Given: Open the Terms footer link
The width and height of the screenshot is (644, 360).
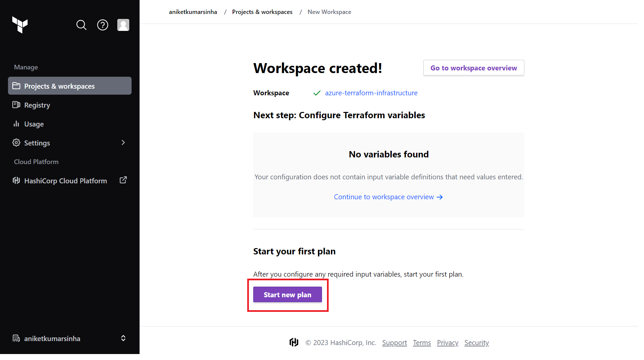Looking at the screenshot, I should [x=422, y=343].
